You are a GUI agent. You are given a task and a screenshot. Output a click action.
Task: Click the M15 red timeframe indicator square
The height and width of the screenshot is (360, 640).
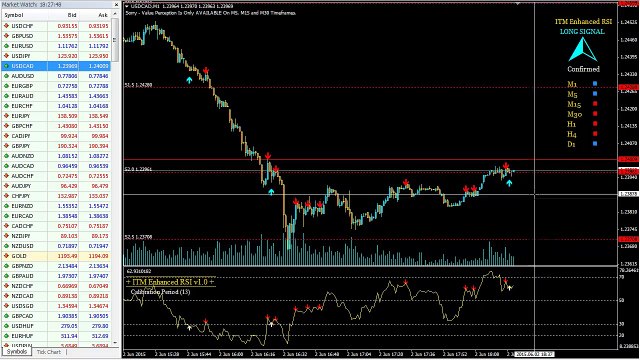(x=595, y=104)
